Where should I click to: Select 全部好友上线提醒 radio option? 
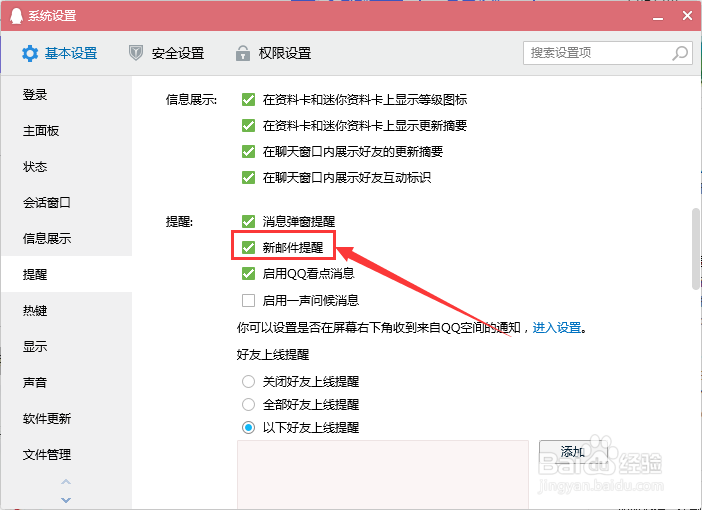coord(248,404)
